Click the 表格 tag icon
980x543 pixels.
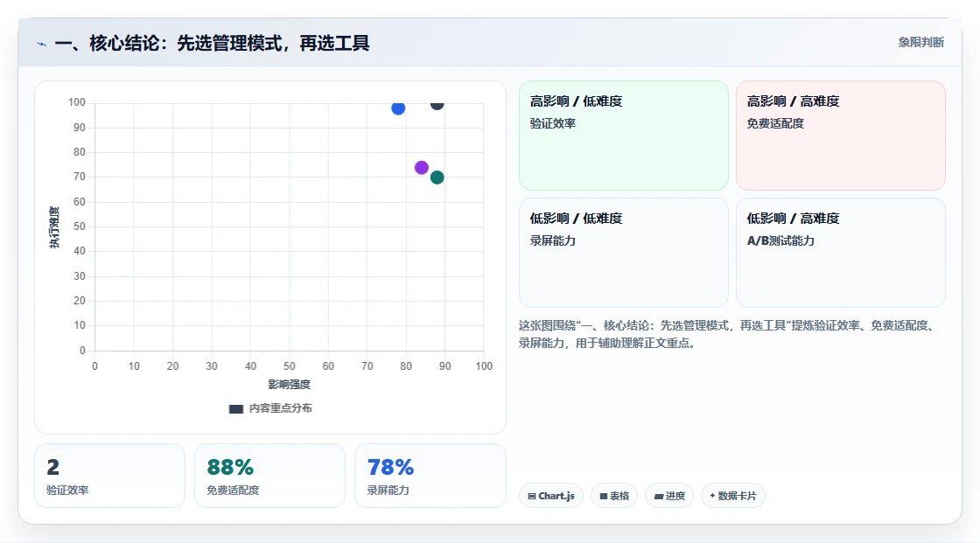pyautogui.click(x=604, y=496)
